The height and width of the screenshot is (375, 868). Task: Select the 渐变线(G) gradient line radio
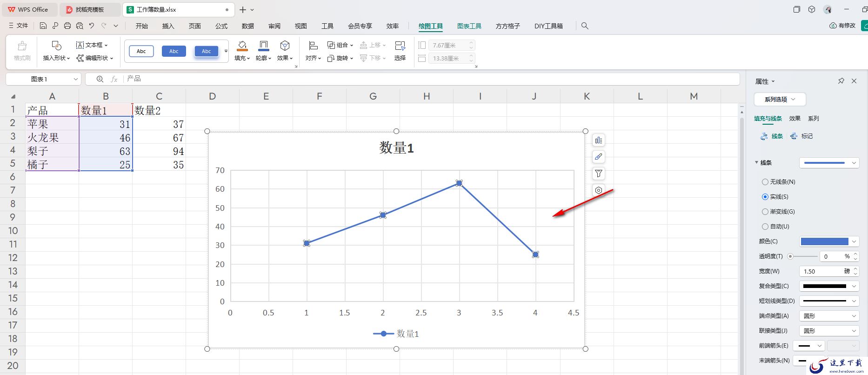click(x=765, y=212)
